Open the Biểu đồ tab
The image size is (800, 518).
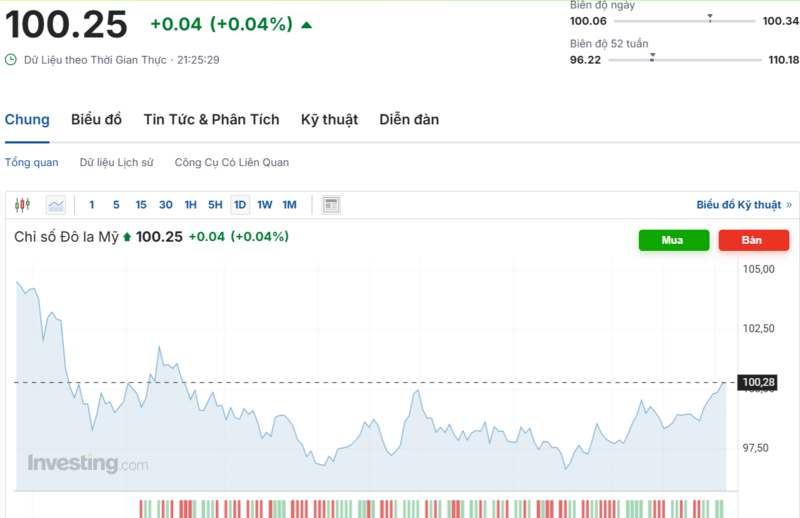click(x=96, y=120)
